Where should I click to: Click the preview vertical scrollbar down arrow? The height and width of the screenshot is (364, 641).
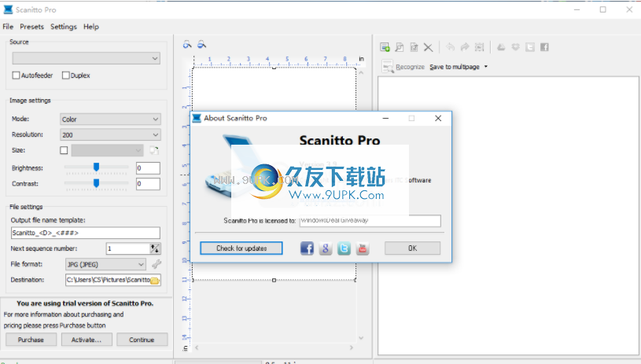tap(361, 337)
